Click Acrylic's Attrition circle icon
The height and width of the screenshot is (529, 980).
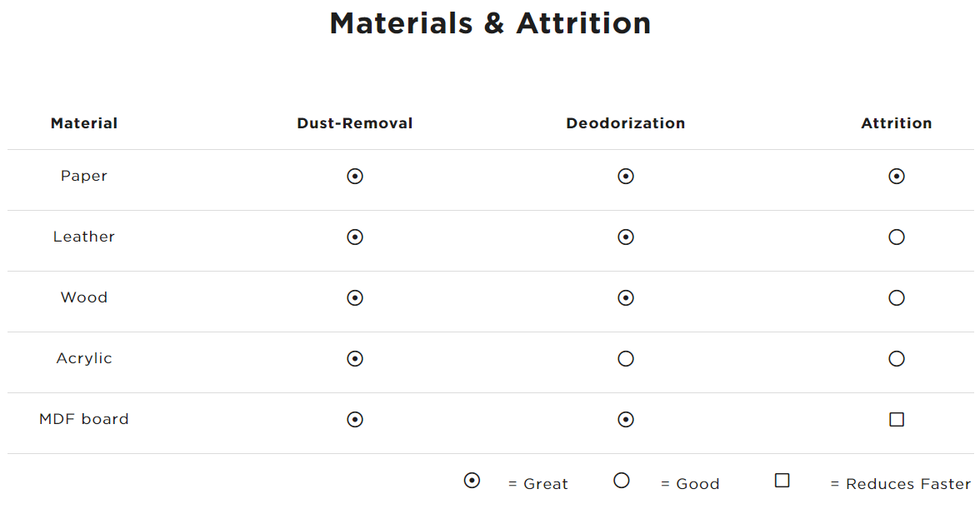pyautogui.click(x=897, y=359)
